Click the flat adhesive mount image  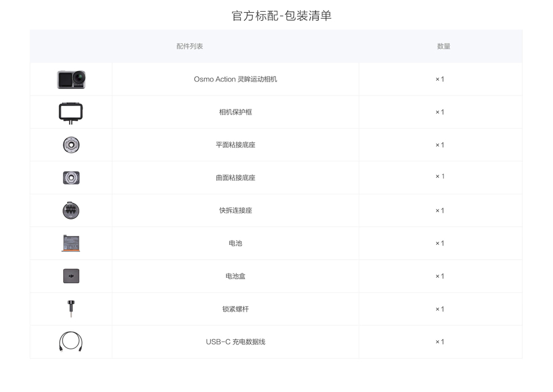(71, 145)
